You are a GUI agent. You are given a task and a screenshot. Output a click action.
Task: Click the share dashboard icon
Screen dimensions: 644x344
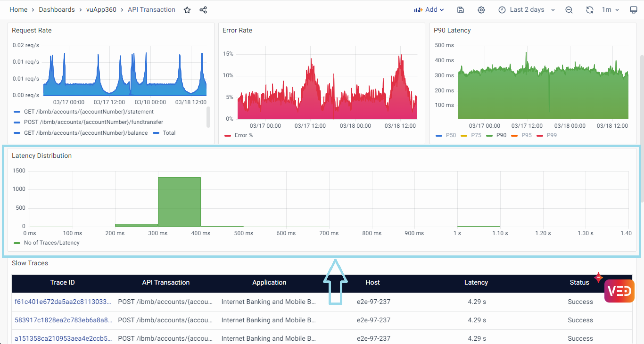203,10
